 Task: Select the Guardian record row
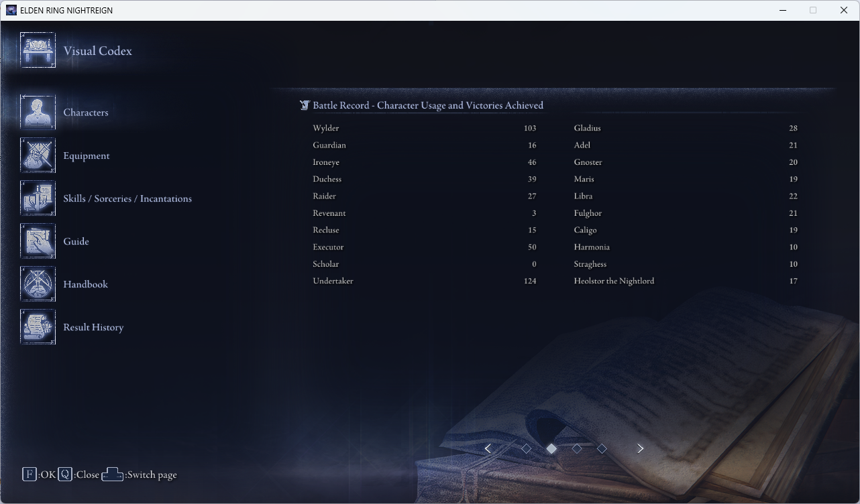pyautogui.click(x=425, y=145)
